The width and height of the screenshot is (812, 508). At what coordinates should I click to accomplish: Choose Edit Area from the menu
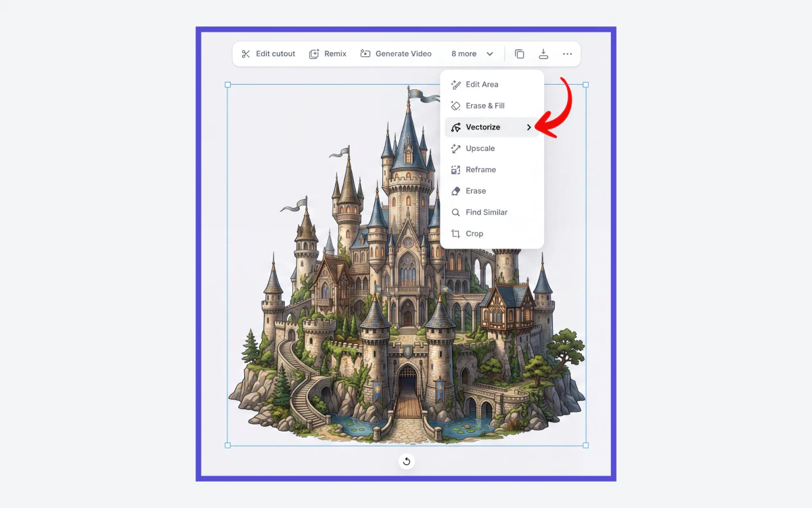(x=492, y=85)
